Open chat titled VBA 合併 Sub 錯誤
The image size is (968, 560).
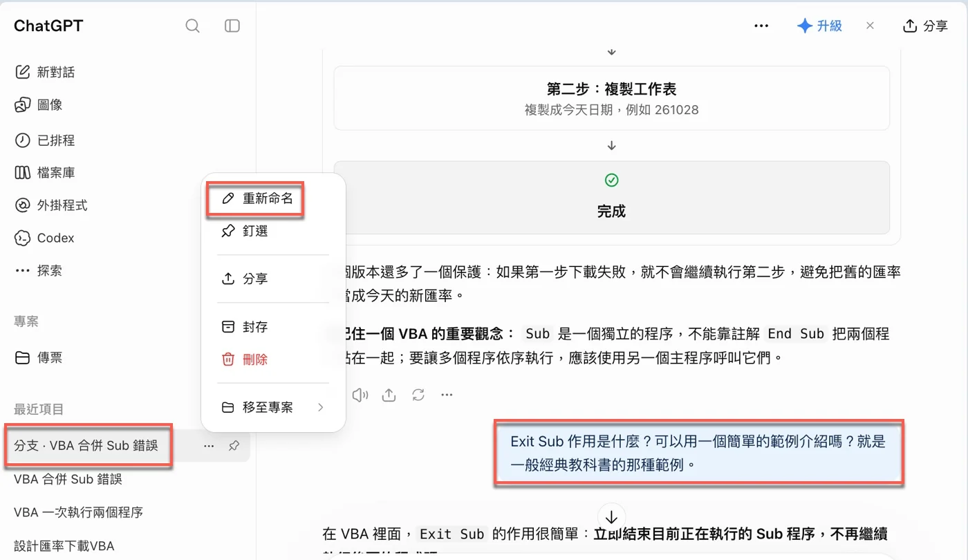(x=68, y=479)
